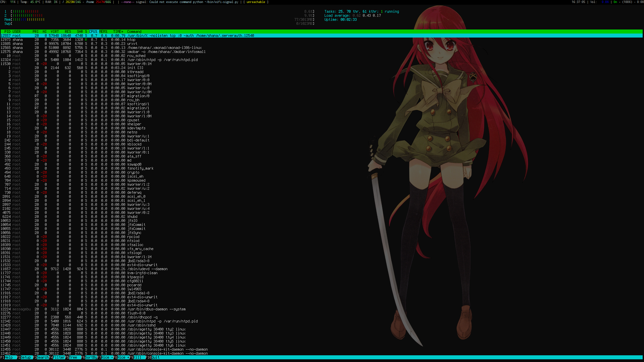Select the agetty tty2 process row
This screenshot has width=644, height=362.
[x=321, y=329]
